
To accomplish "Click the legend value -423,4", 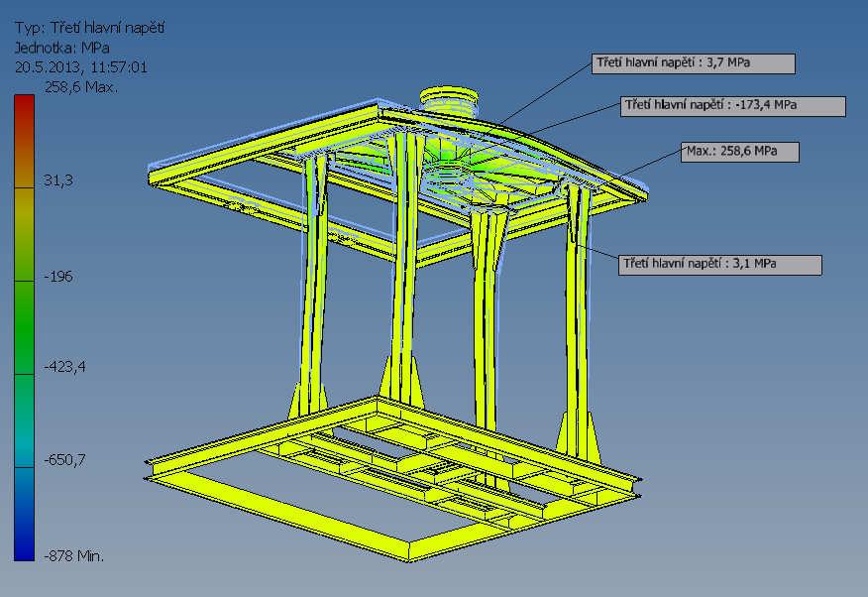I will tap(64, 367).
